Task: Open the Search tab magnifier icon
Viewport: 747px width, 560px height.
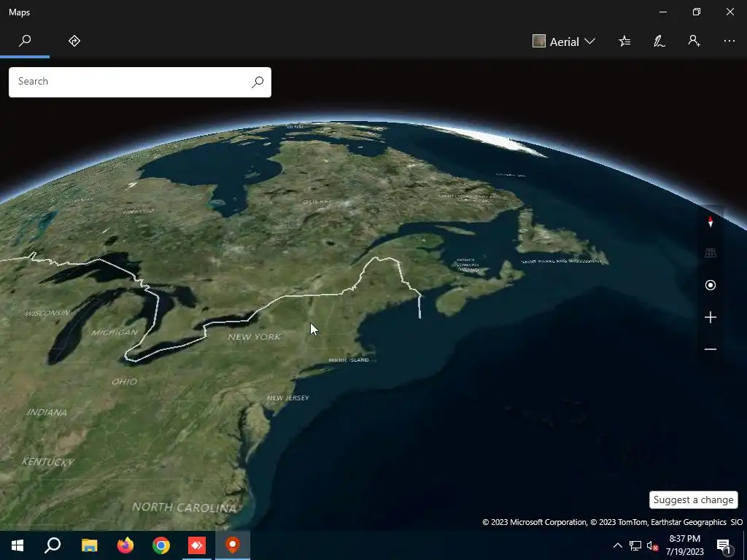Action: coord(25,41)
